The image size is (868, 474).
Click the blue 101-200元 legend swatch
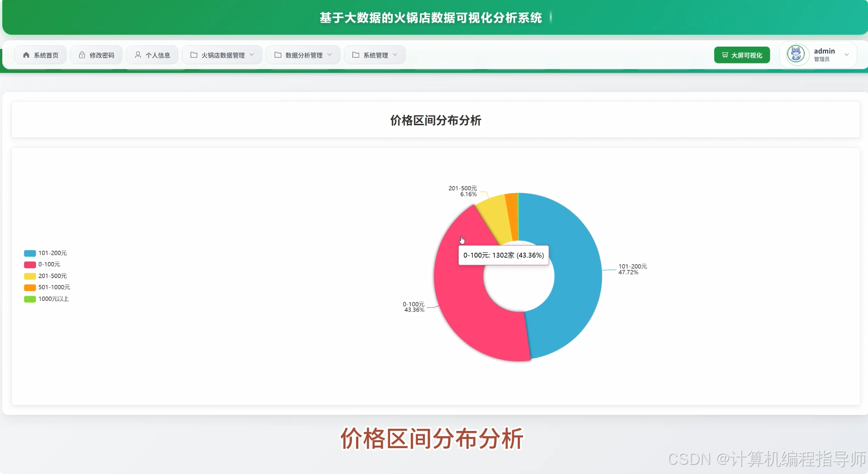click(x=30, y=253)
